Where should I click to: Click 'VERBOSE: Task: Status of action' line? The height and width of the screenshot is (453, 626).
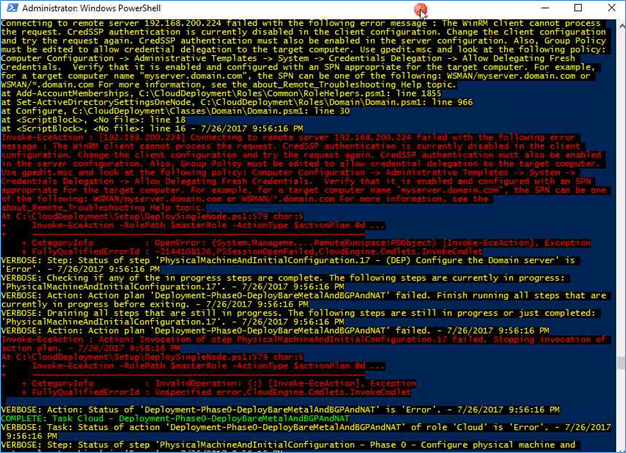point(306,427)
